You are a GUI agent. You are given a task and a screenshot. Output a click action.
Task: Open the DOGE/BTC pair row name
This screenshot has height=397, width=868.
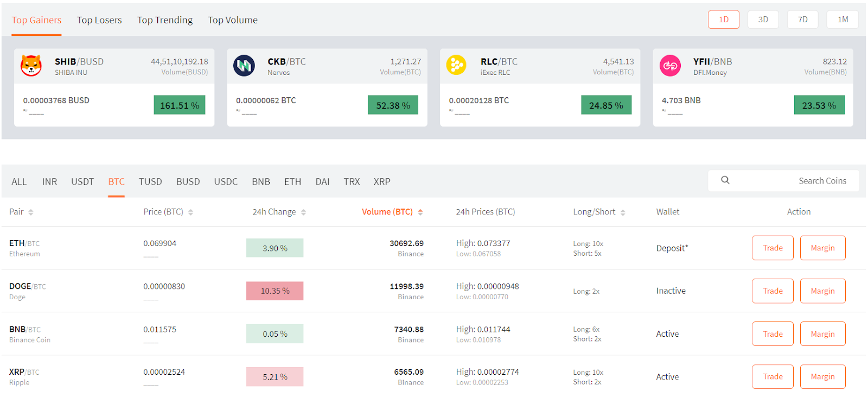[x=28, y=286]
